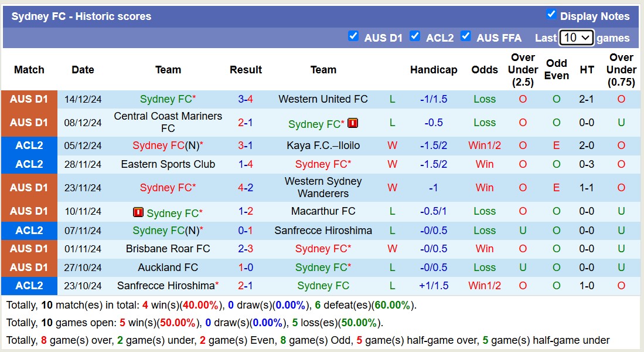Click the Kaya F.C.–Iloilo link

[x=323, y=145]
